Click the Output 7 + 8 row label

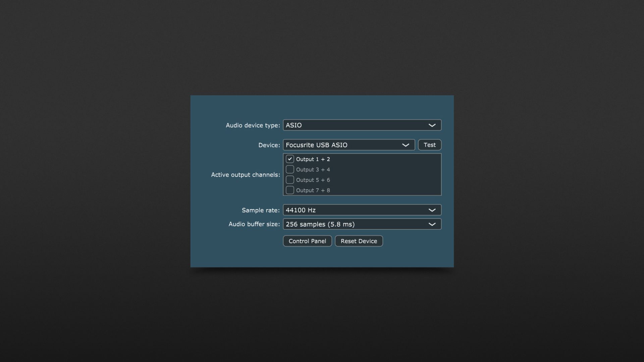click(313, 190)
